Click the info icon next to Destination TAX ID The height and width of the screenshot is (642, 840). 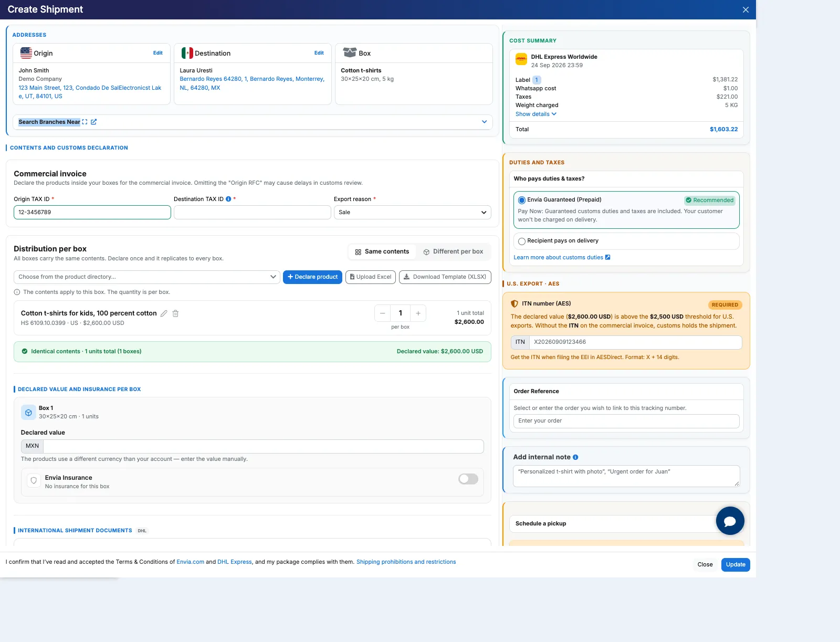click(x=228, y=199)
